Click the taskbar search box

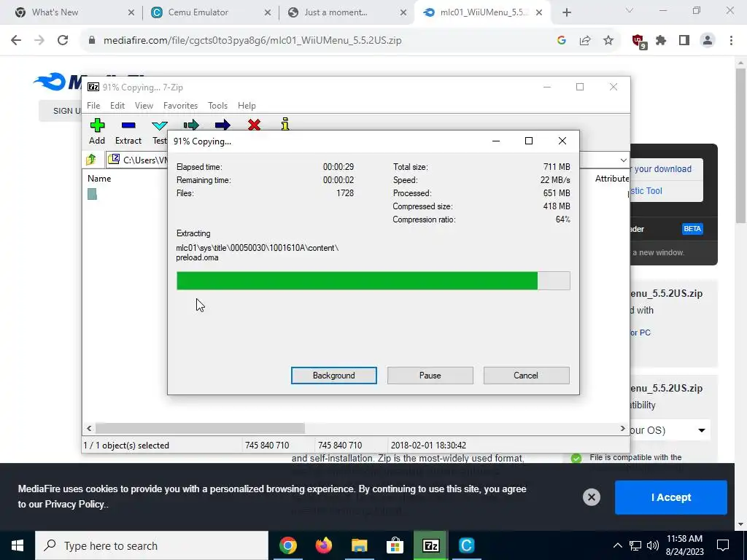coord(152,545)
